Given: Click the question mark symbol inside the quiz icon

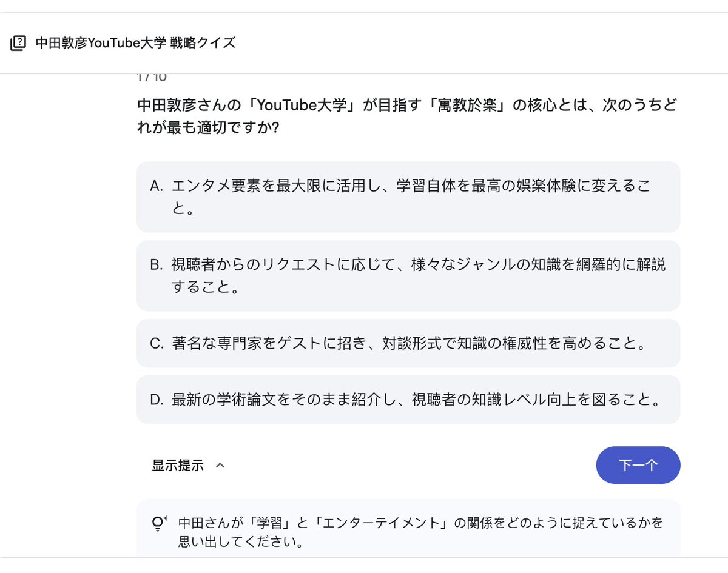Looking at the screenshot, I should [22, 41].
